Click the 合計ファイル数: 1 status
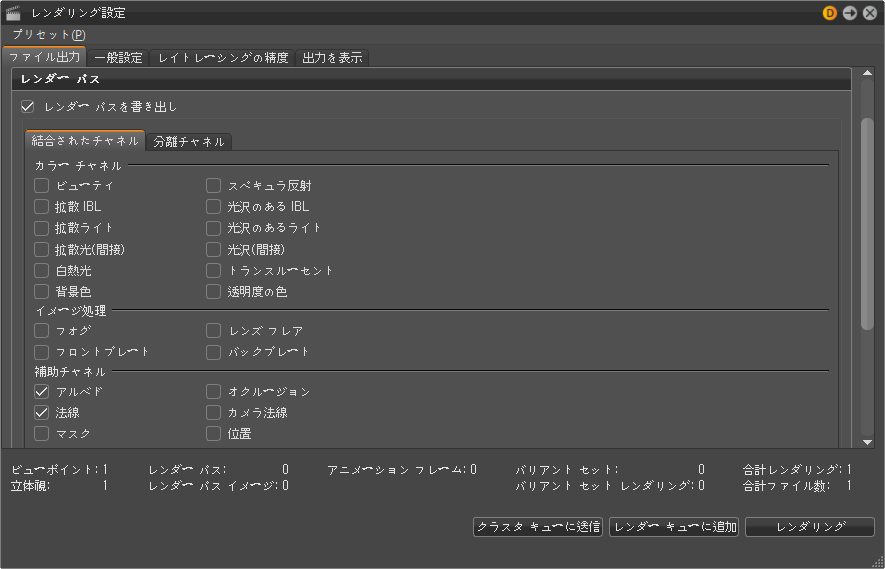885x569 pixels. pos(798,485)
